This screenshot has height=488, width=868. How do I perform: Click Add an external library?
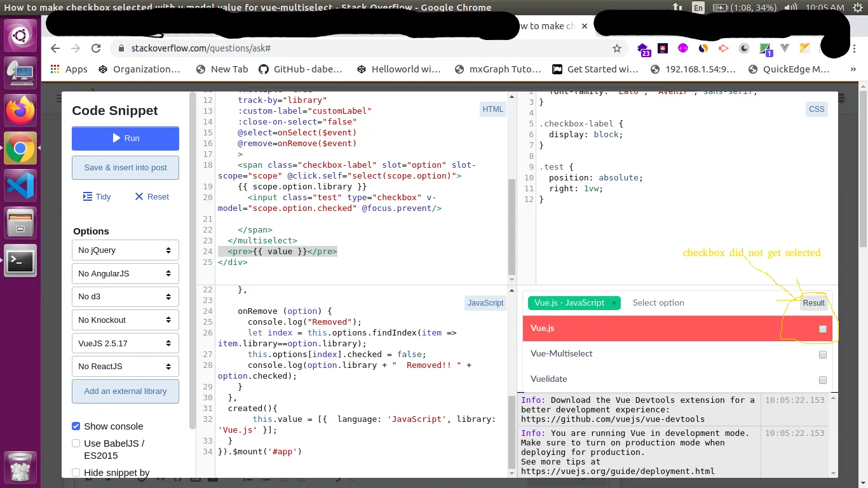pyautogui.click(x=125, y=391)
